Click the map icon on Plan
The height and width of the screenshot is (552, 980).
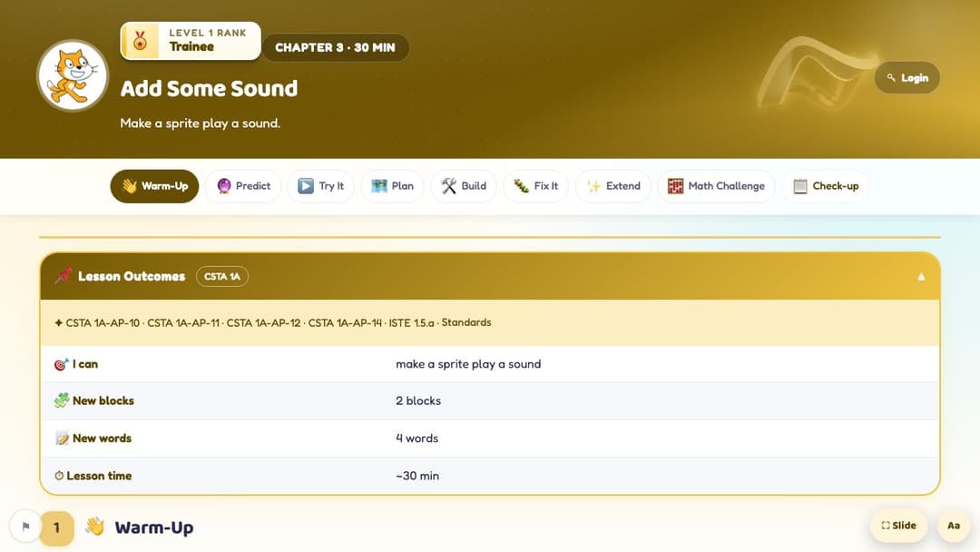(379, 186)
